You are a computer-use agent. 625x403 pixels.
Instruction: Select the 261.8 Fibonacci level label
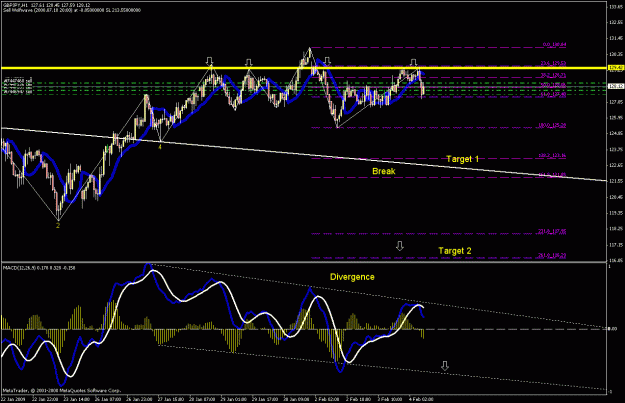552,255
